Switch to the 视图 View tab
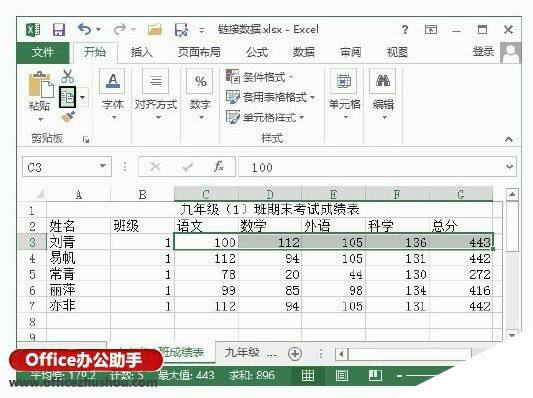This screenshot has width=533, height=398. [x=397, y=52]
